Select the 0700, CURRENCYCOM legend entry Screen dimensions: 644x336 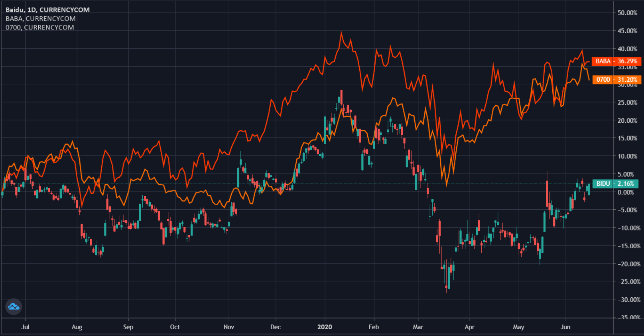[39, 27]
